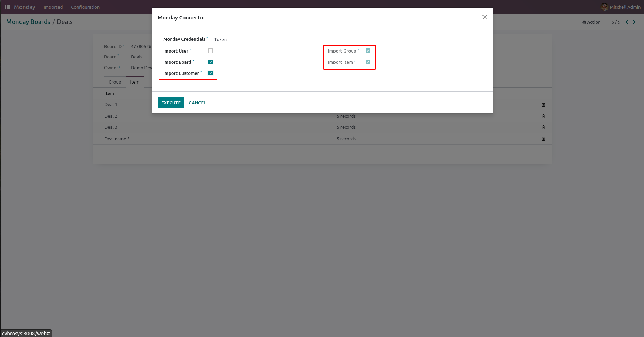The image size is (644, 337).
Task: Click the Import Board label
Action: click(x=177, y=62)
